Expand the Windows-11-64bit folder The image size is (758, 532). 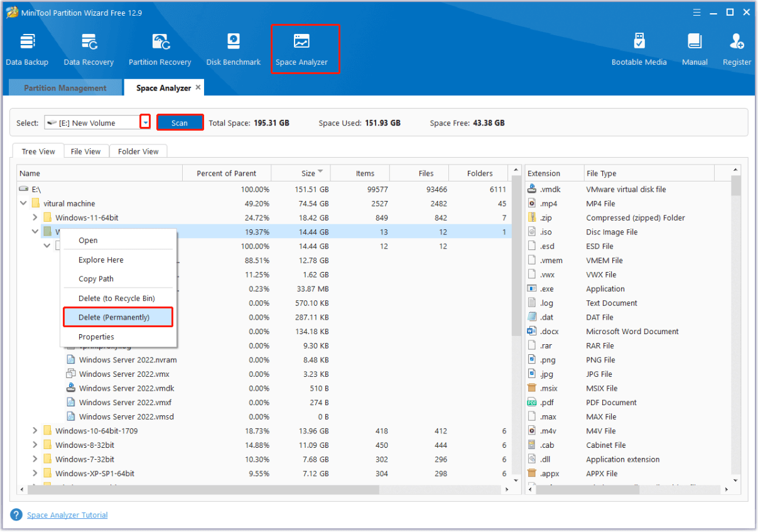click(35, 218)
